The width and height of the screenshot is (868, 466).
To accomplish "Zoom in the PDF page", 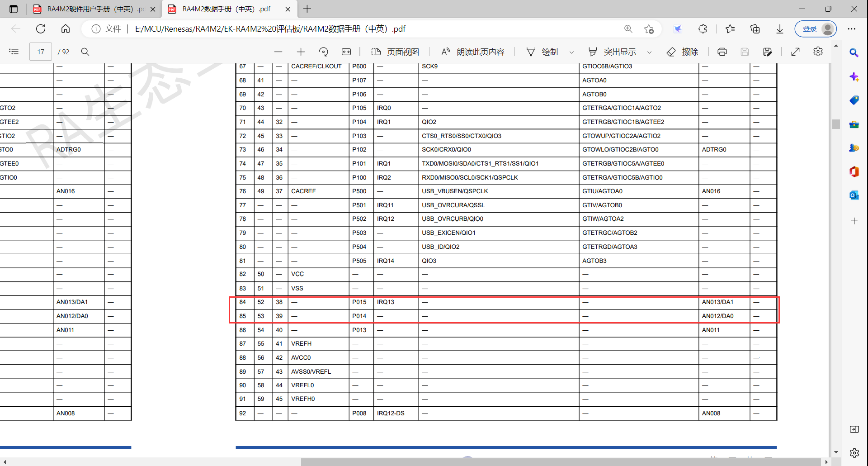I will click(x=301, y=52).
